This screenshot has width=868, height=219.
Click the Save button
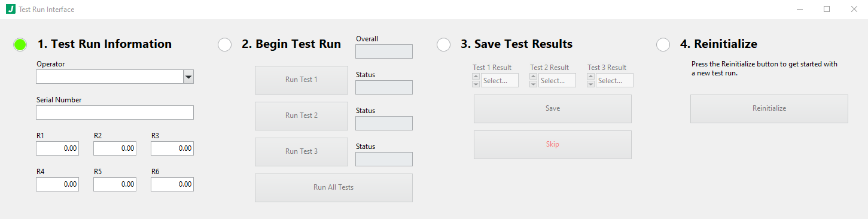(553, 109)
